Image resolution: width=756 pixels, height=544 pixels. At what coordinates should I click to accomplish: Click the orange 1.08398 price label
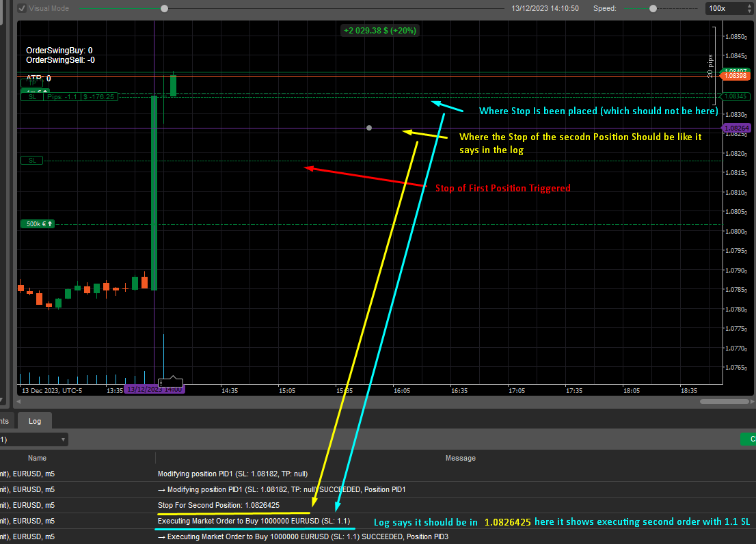coord(737,76)
